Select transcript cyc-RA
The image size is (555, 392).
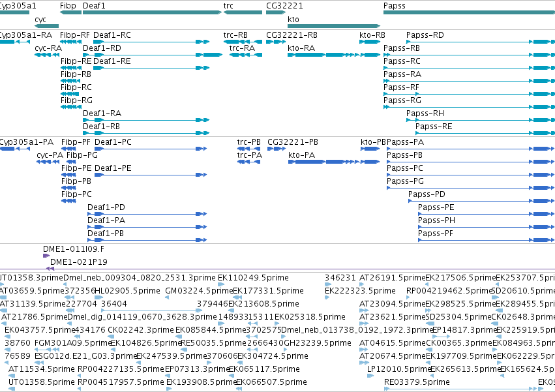pos(47,55)
